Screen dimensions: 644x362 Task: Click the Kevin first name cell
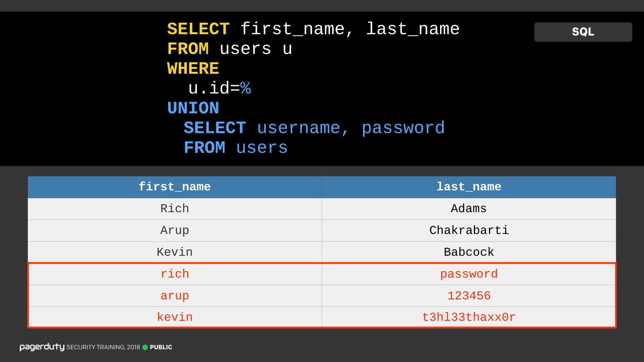coord(175,252)
